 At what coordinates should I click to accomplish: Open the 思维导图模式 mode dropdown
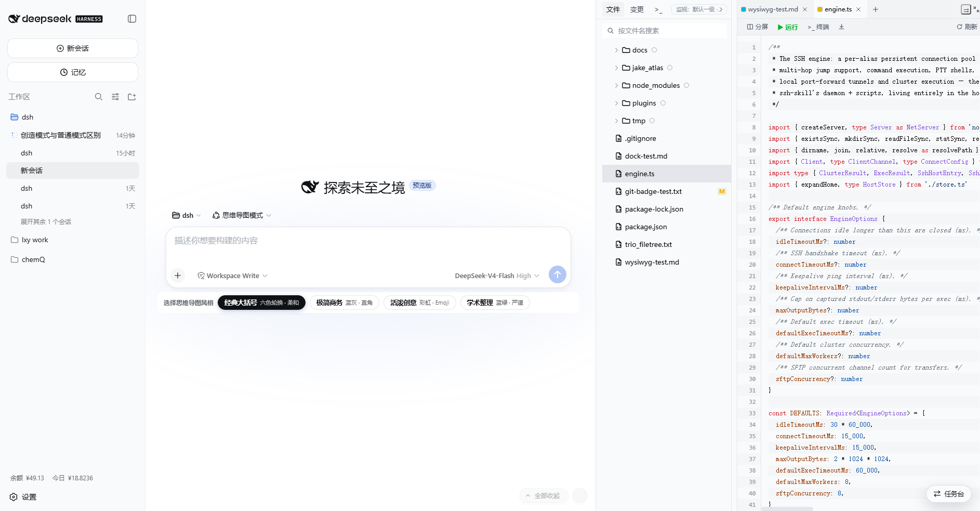pyautogui.click(x=242, y=215)
